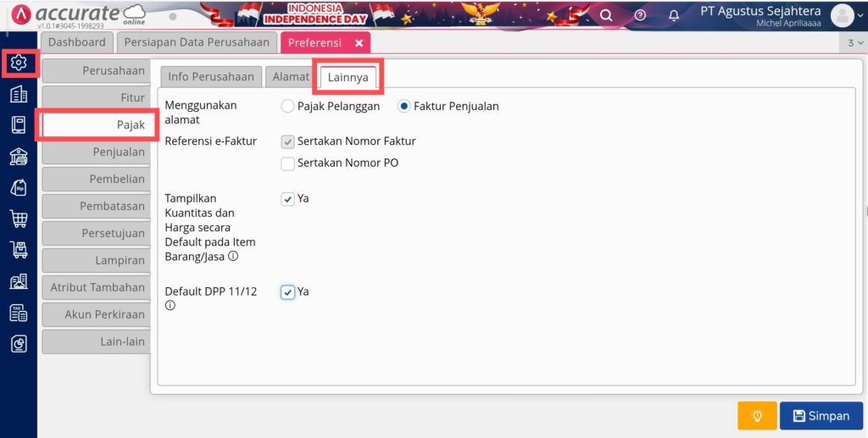Click the search magnifier icon
868x438 pixels.
coord(606,15)
